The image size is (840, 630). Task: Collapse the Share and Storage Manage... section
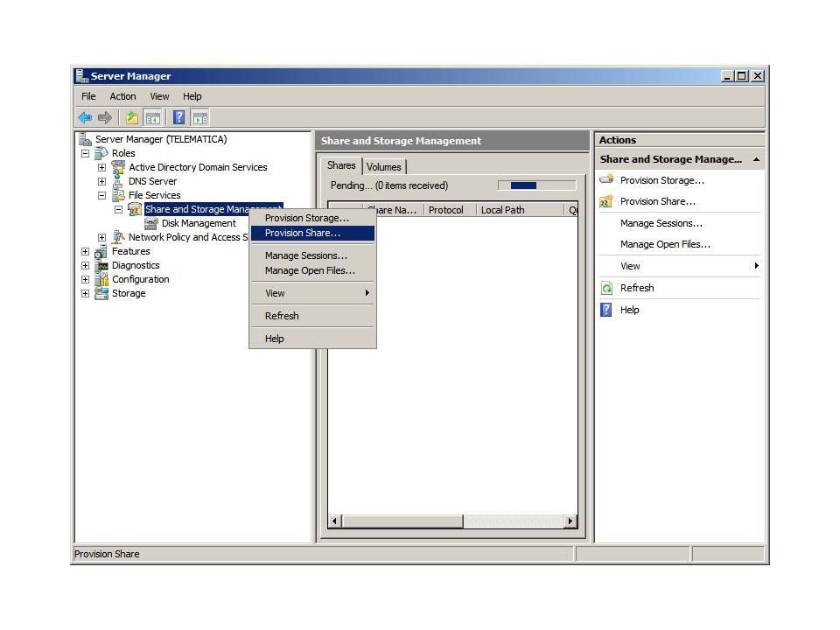point(756,159)
